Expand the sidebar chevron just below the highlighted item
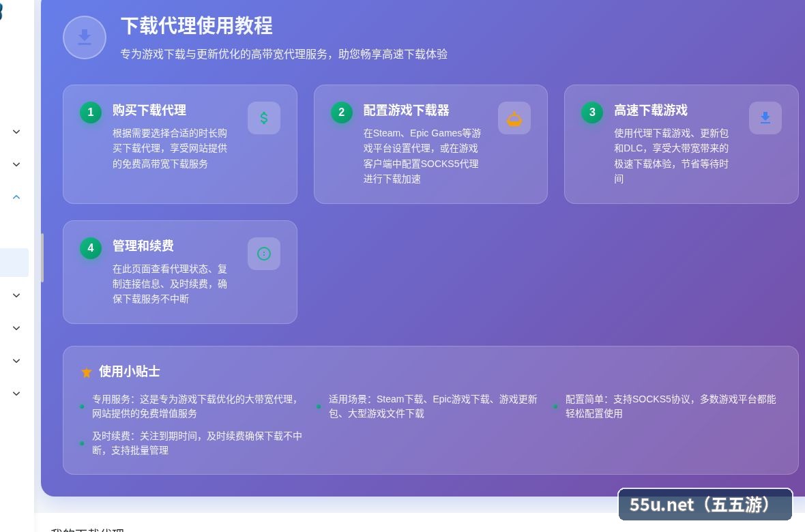 [x=16, y=295]
